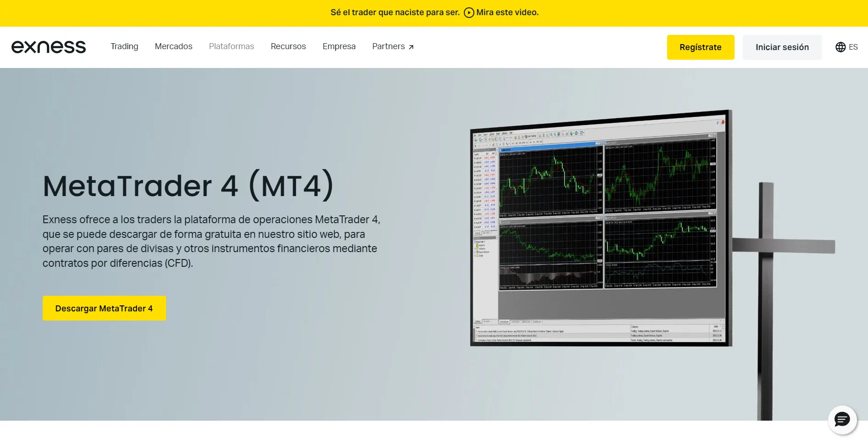This screenshot has width=868, height=445.
Task: Open the Trading menu
Action: click(124, 46)
